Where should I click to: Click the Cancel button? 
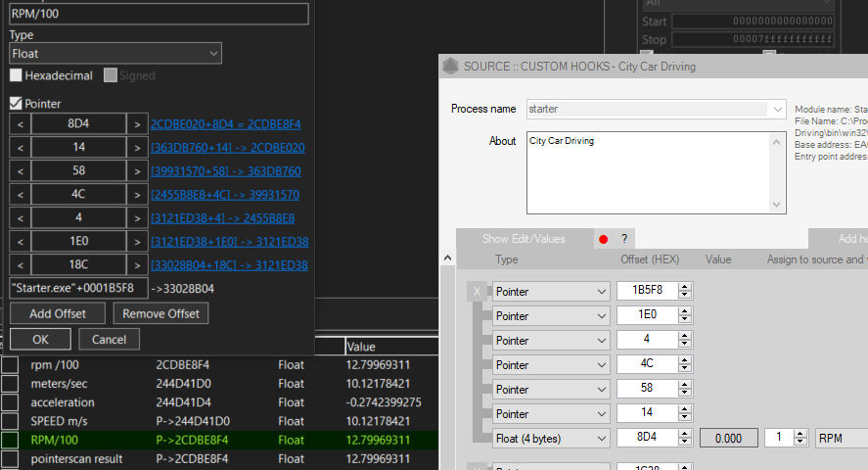click(x=109, y=340)
